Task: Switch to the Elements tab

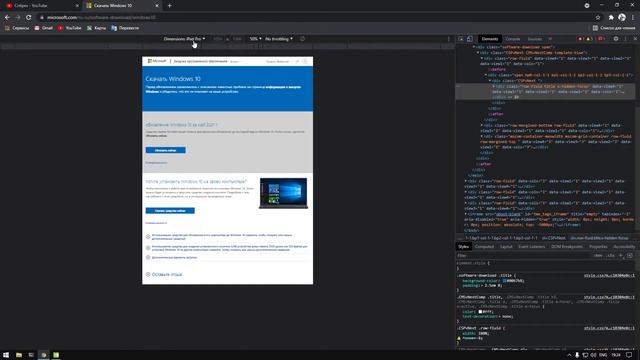Action: tap(489, 39)
